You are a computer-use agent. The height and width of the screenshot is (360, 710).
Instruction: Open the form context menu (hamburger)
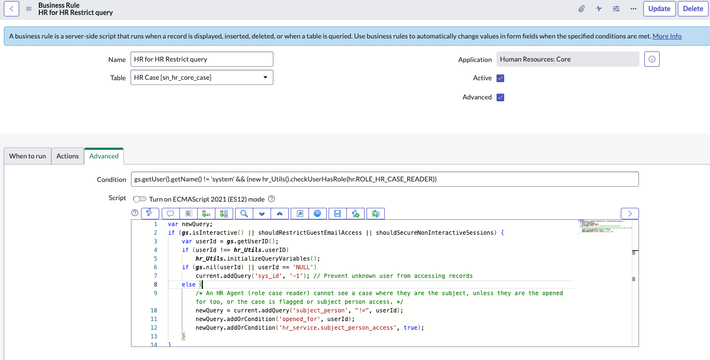pos(29,9)
